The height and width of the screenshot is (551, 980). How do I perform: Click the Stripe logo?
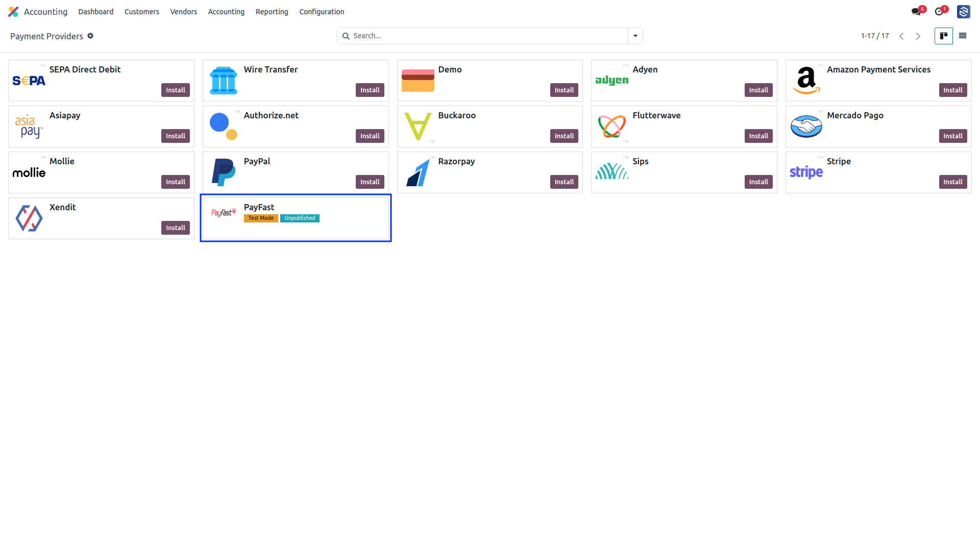(806, 172)
